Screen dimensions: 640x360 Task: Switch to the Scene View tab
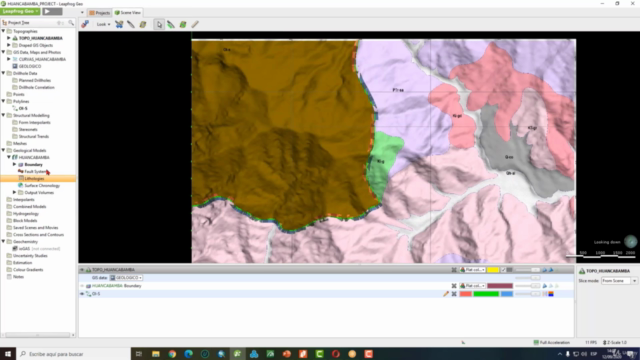(128, 13)
